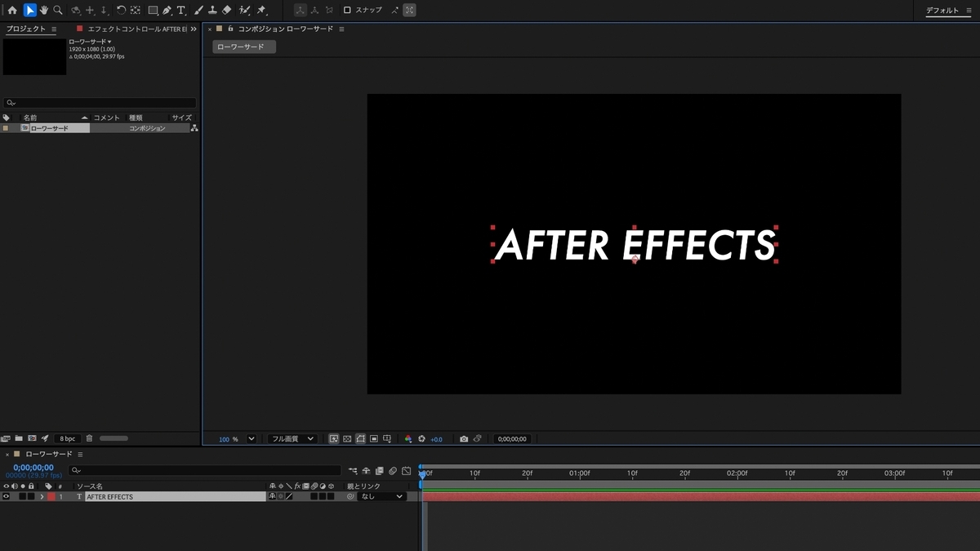Click the exposure value +0.0
Image resolution: width=980 pixels, height=551 pixels.
436,439
